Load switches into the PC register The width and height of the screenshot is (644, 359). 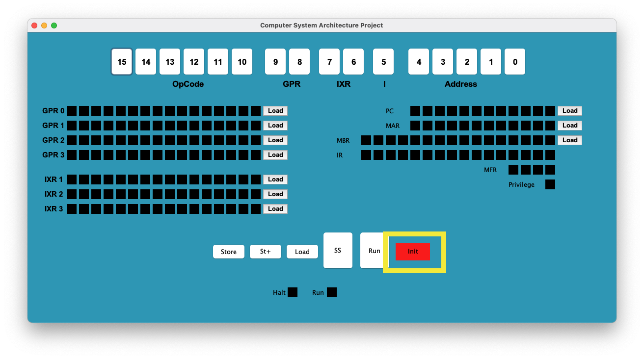point(570,111)
